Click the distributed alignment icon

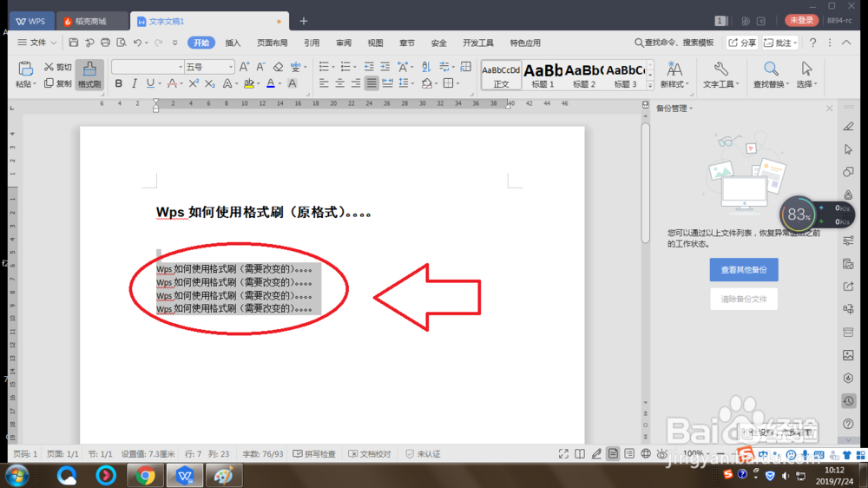(387, 83)
